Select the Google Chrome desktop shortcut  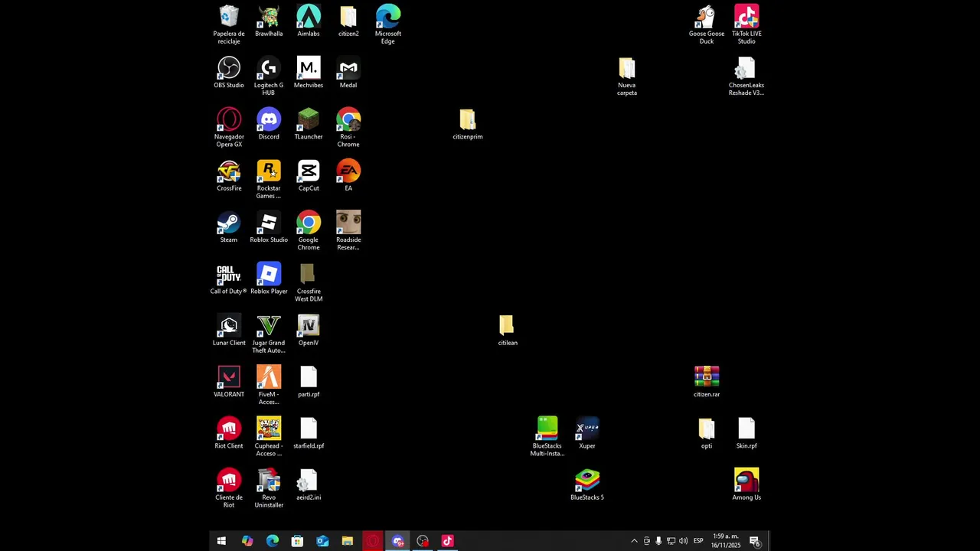[309, 230]
